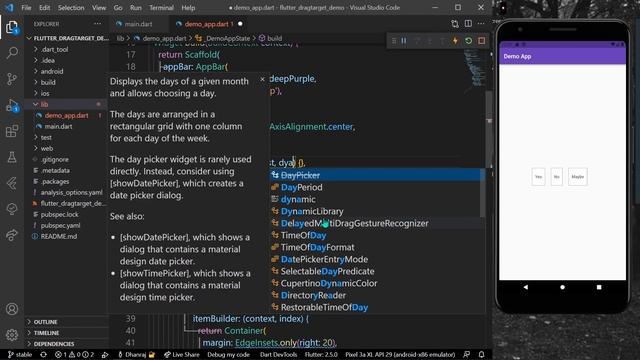640x360 pixels.
Task: Expand the OUTLINE section
Action: 45,322
